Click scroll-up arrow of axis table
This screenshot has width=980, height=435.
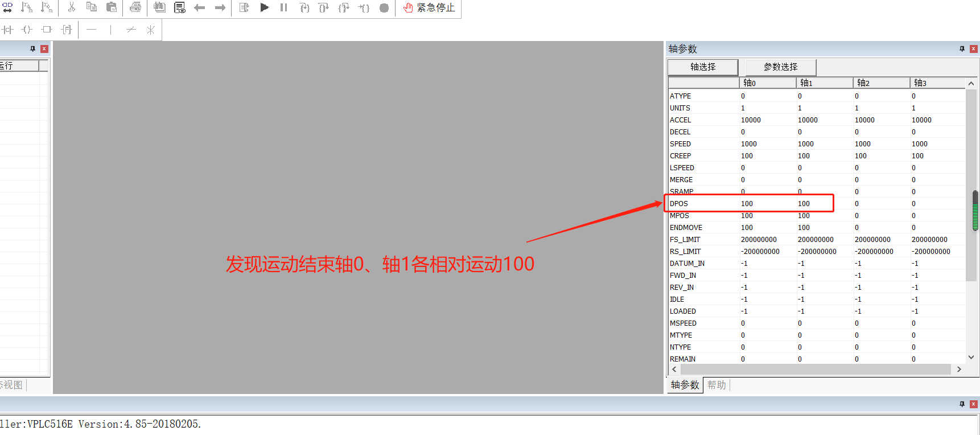point(971,84)
